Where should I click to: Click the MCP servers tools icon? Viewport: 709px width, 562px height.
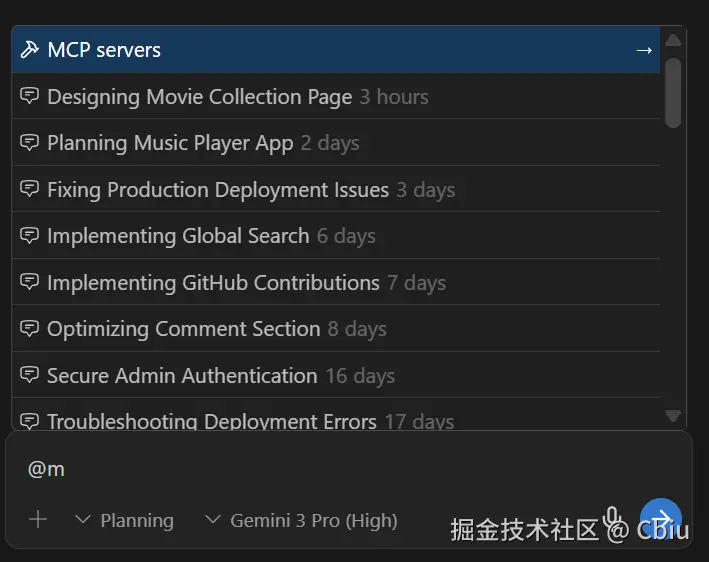(x=30, y=50)
